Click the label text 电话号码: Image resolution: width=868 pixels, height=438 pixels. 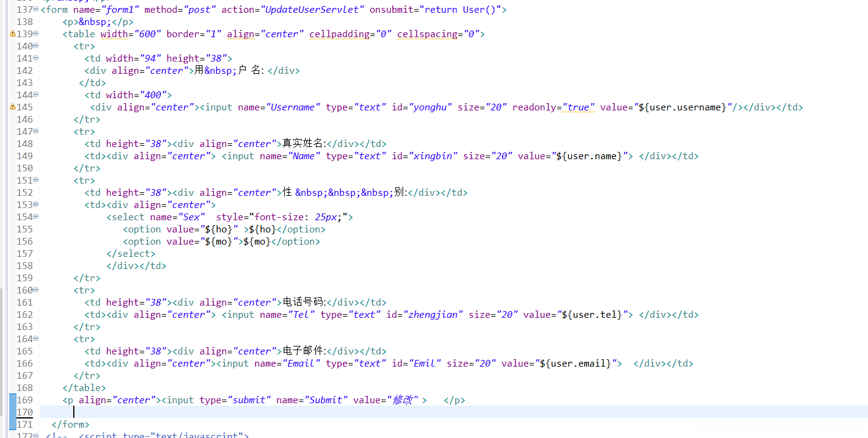coord(304,303)
